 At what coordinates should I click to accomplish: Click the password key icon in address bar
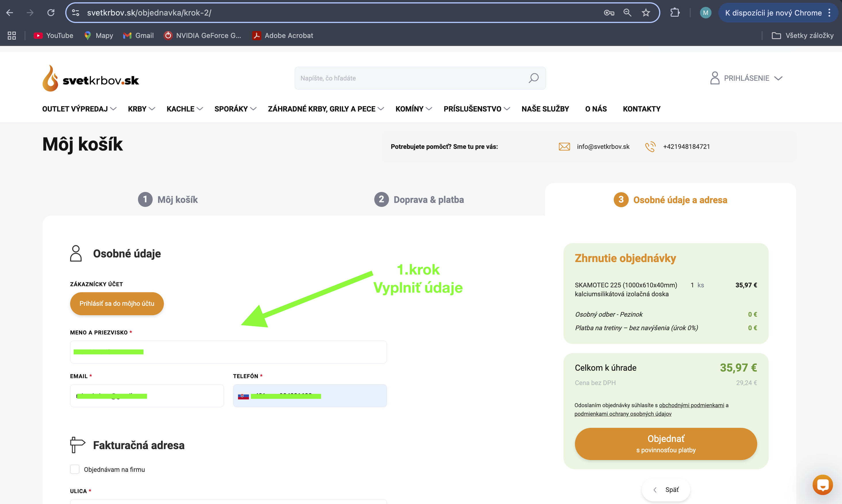(x=609, y=13)
